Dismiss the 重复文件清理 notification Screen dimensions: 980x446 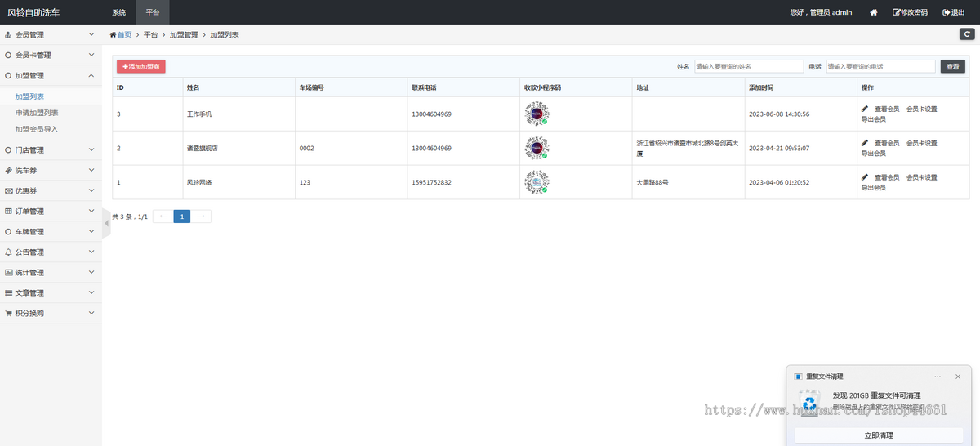[x=958, y=377]
